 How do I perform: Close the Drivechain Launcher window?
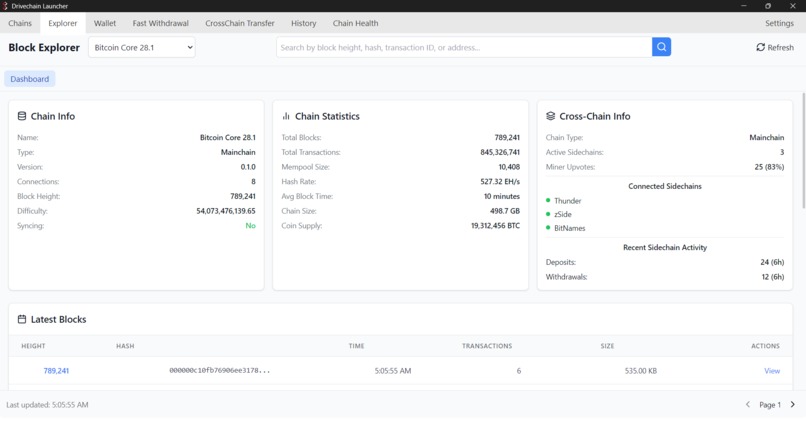[793, 6]
